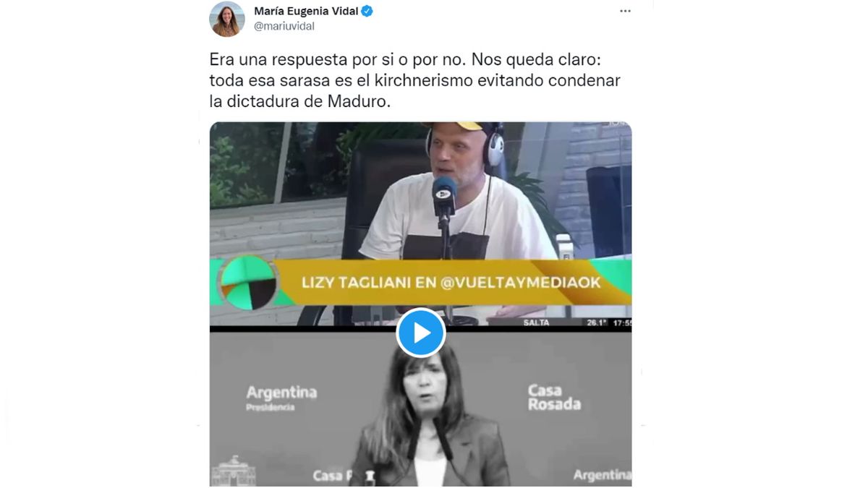The width and height of the screenshot is (868, 488).
Task: Click the circular green channel logo
Action: [248, 283]
